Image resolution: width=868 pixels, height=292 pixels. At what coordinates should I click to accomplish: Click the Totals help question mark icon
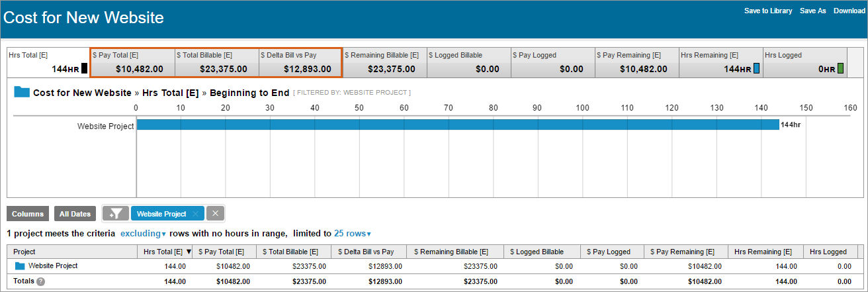pos(40,281)
